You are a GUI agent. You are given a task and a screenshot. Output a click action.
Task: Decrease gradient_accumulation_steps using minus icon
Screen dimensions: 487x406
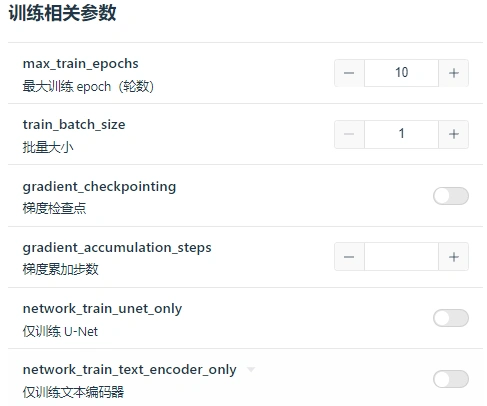(349, 257)
